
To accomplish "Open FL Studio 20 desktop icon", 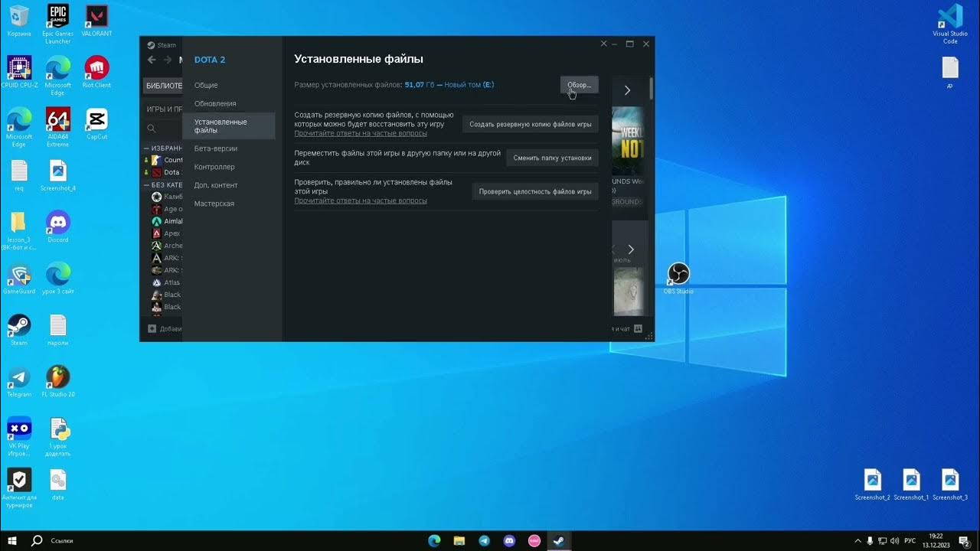I will [x=57, y=381].
